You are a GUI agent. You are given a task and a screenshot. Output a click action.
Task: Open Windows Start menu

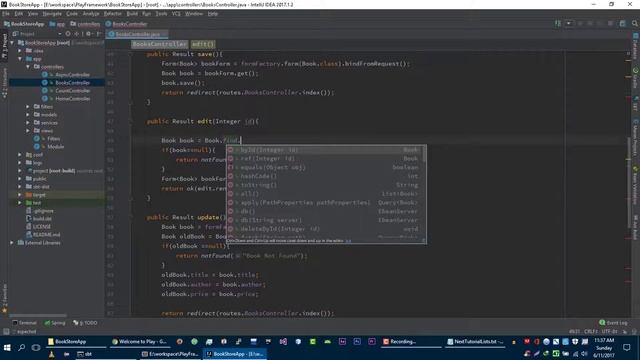click(x=7, y=347)
